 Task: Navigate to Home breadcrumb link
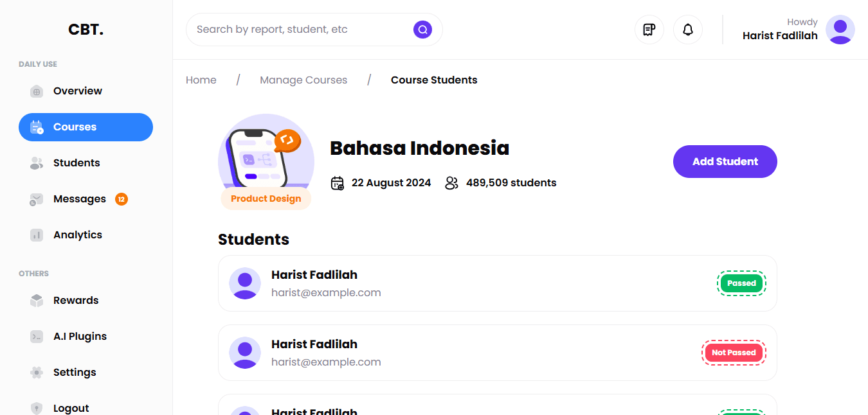coord(201,80)
